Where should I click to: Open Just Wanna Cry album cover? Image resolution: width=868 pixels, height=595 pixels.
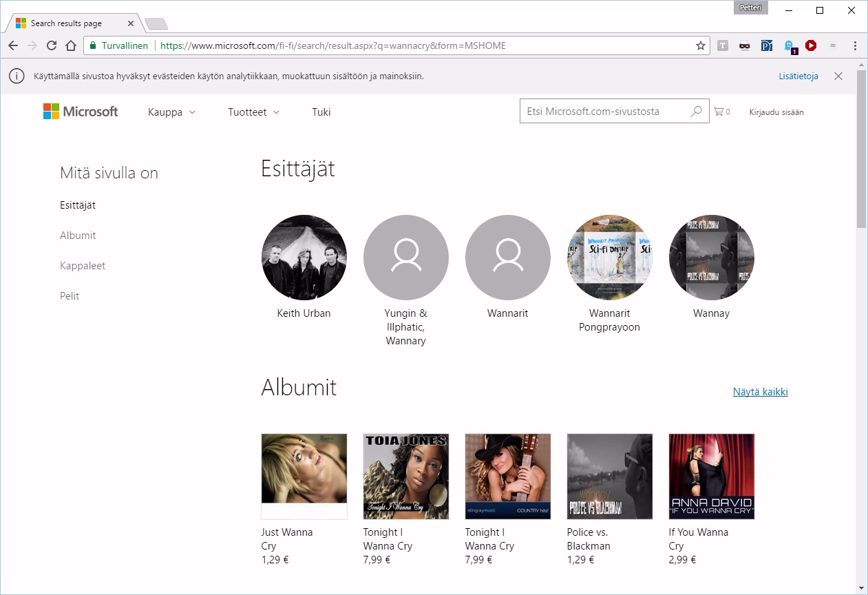304,477
